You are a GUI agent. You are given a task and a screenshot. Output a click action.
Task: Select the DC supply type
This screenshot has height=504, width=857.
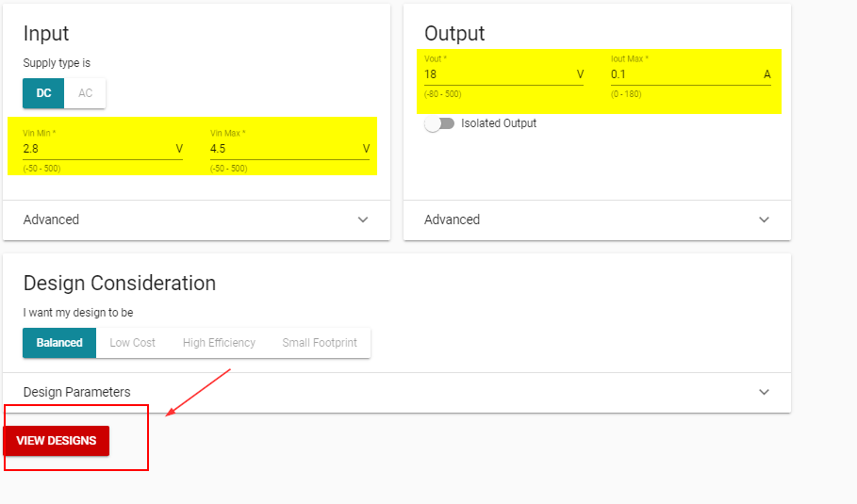(x=43, y=93)
